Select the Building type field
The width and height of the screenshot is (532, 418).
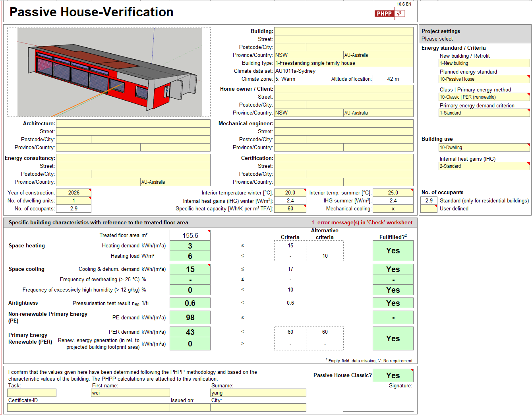pyautogui.click(x=344, y=63)
